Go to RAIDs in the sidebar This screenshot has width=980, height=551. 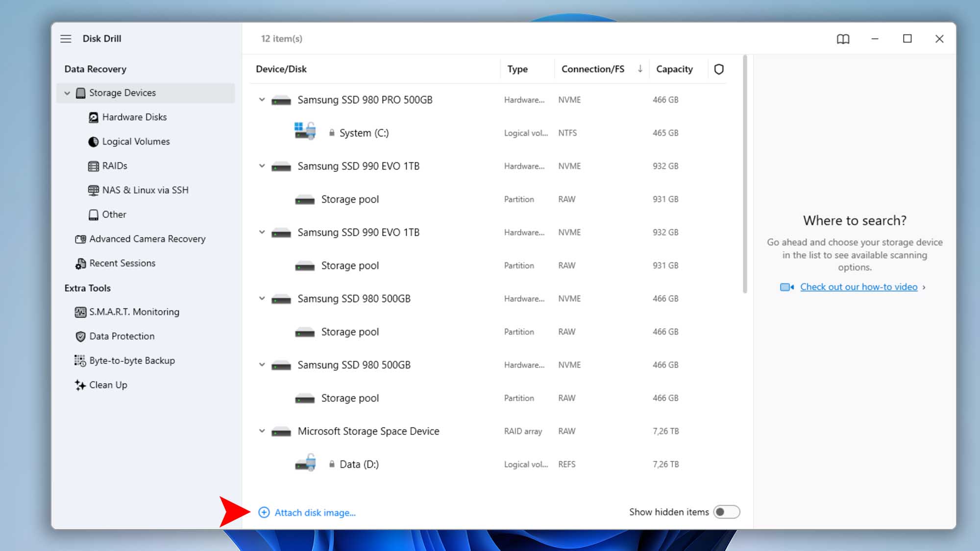115,166
